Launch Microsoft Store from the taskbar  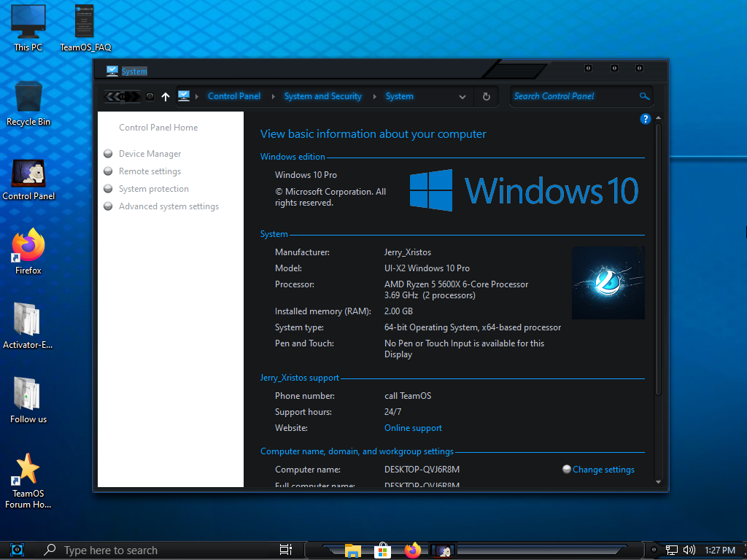(x=382, y=551)
